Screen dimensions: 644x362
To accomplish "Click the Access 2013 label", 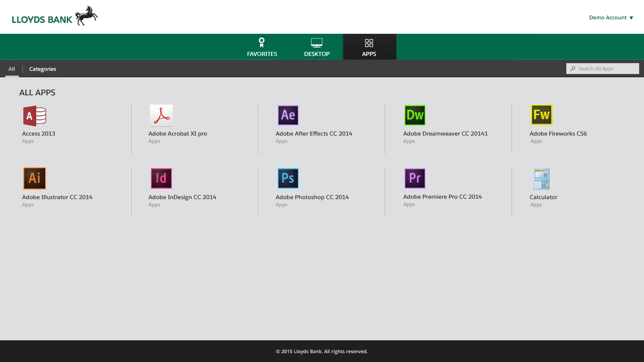I will click(39, 134).
